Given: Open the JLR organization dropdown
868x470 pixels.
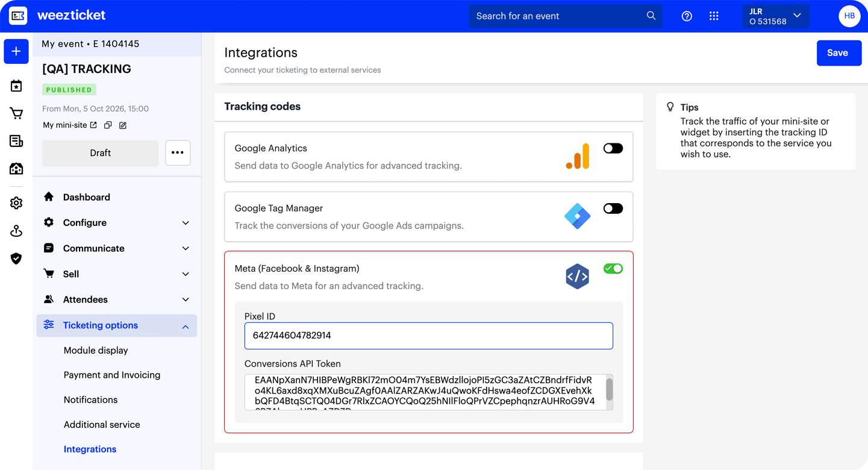Looking at the screenshot, I should point(776,16).
